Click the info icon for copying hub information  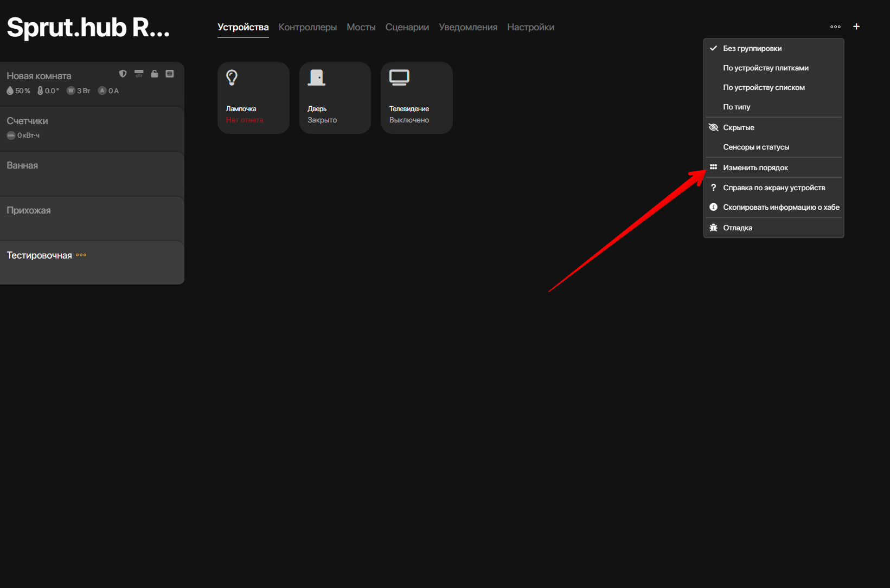point(713,207)
